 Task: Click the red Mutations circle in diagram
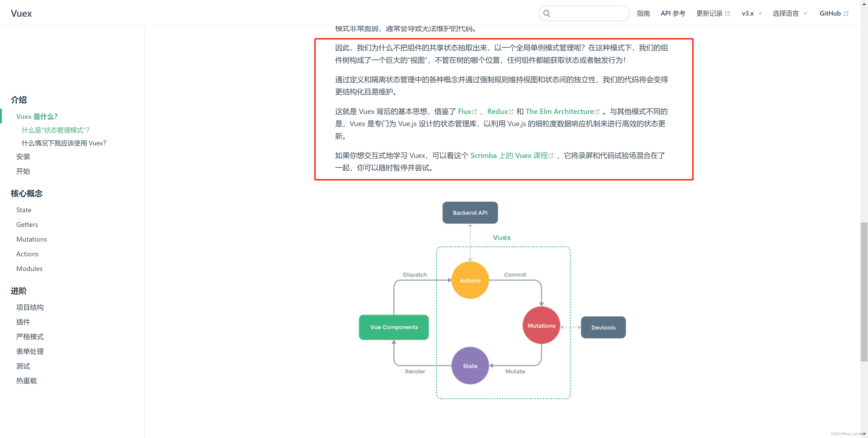pyautogui.click(x=541, y=325)
